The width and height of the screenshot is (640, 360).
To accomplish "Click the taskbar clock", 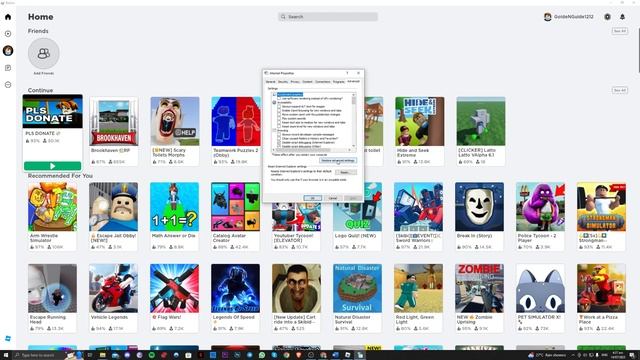I will point(618,355).
